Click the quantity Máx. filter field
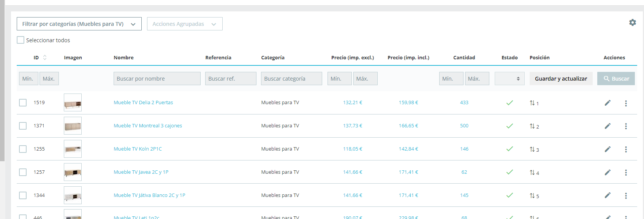This screenshot has height=219, width=644. 477,79
